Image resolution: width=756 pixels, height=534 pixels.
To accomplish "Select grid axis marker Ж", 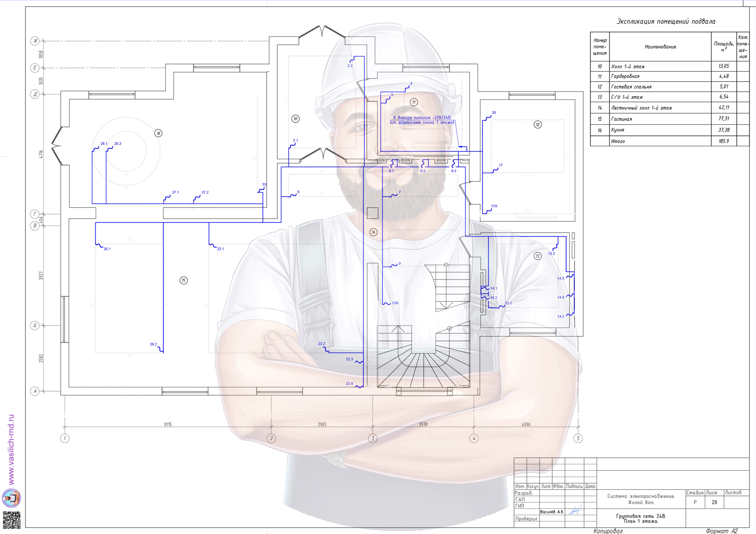I will [35, 41].
